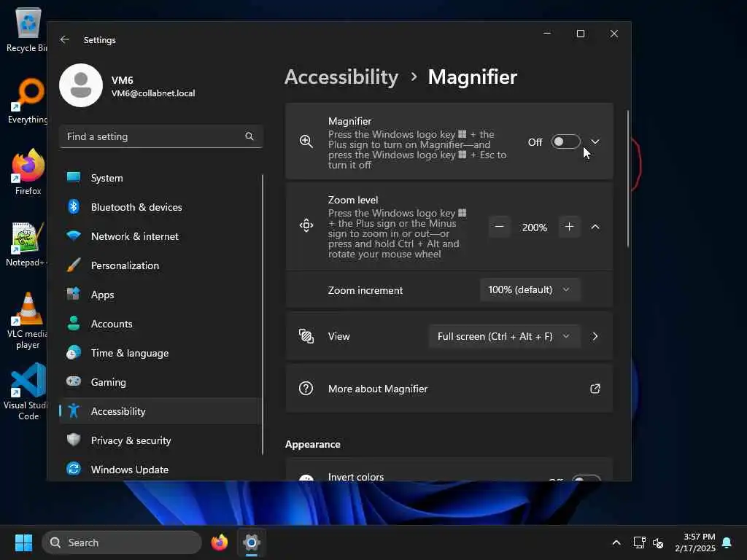Open Firefox from the desktop shortcut

point(28,172)
